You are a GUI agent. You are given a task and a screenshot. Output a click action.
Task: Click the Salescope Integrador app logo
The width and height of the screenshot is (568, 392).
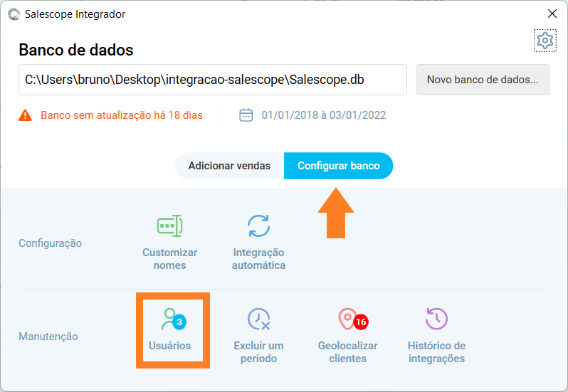pyautogui.click(x=14, y=14)
